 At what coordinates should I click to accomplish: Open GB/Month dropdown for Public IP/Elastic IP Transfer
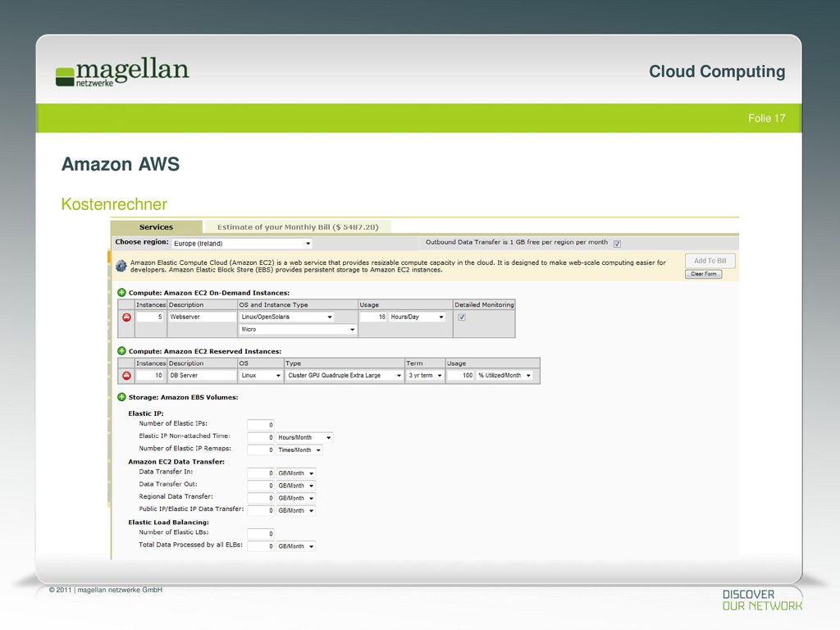[x=295, y=510]
